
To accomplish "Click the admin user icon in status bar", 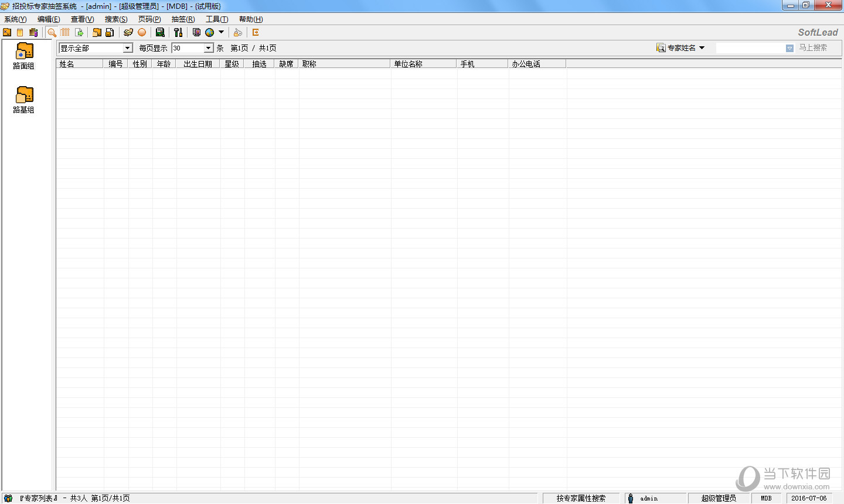I will [x=631, y=498].
